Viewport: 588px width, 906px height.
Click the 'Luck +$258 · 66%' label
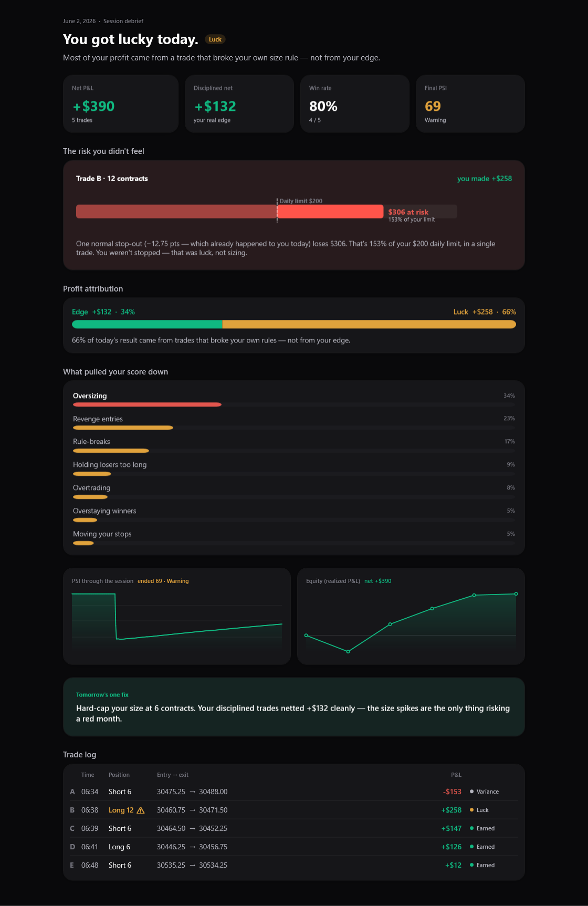[x=485, y=312]
